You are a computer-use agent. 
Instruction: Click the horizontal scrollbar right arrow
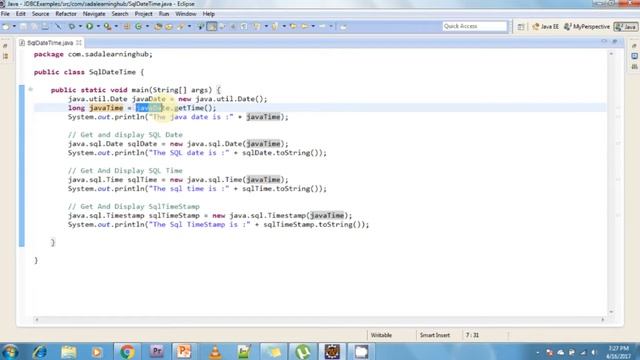[602, 320]
